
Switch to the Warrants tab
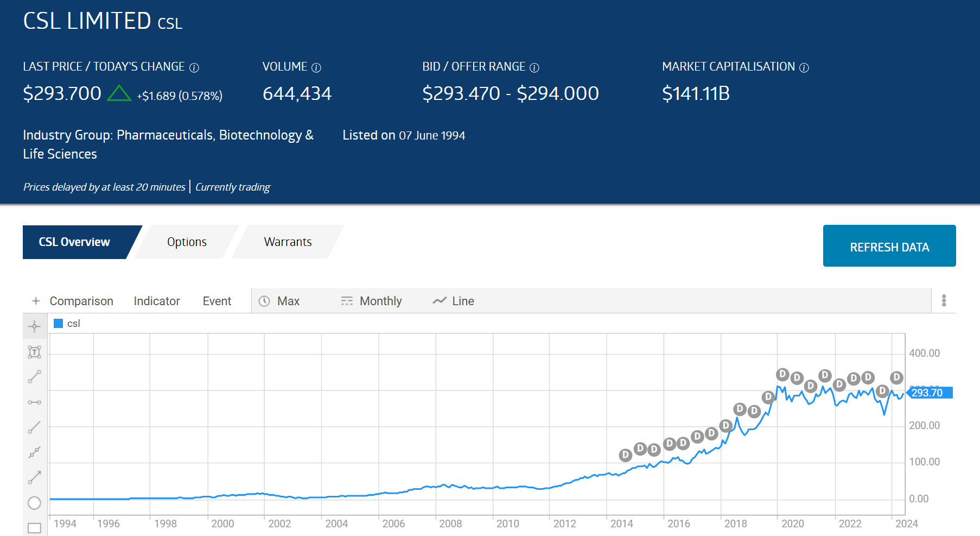point(288,242)
